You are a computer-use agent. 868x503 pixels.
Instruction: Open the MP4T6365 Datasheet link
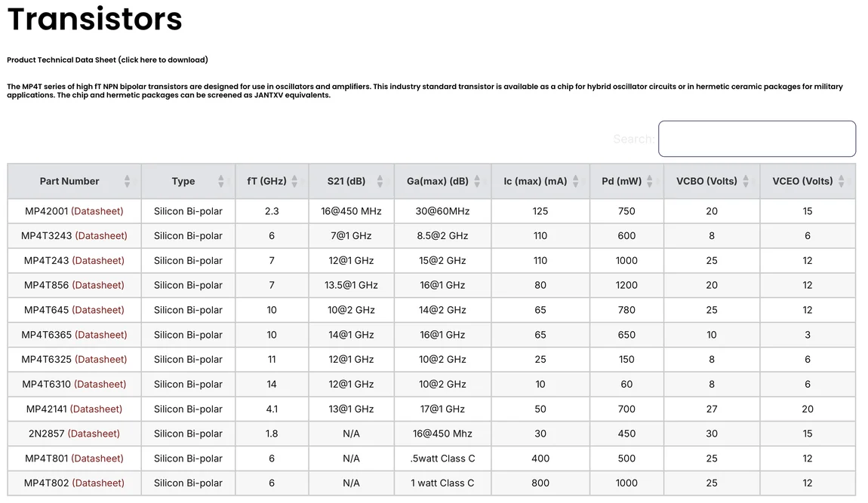[x=101, y=335]
